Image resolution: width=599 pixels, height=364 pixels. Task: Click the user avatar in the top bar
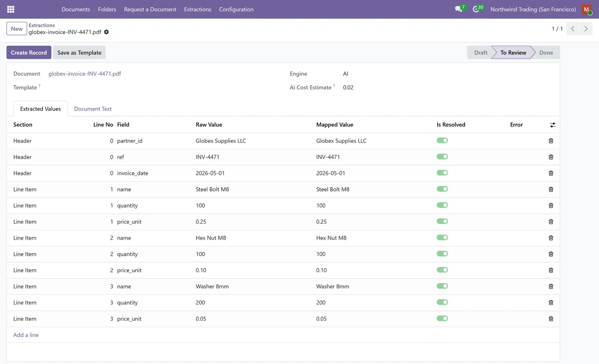[x=587, y=9]
